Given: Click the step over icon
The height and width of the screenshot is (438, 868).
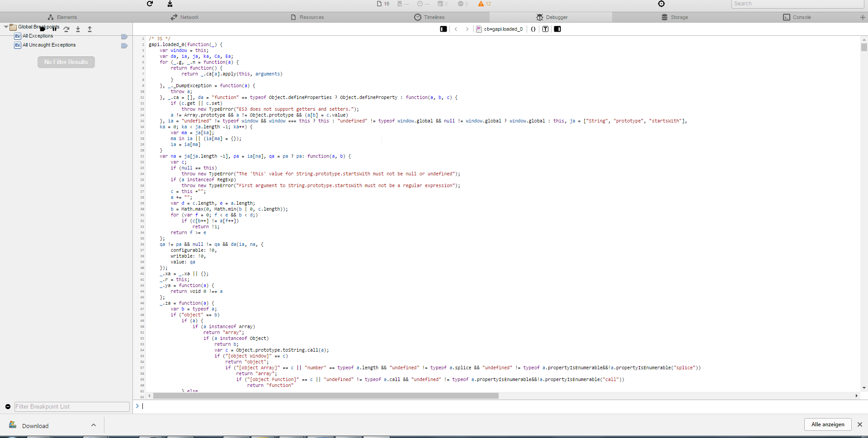Looking at the screenshot, I should coord(66,29).
